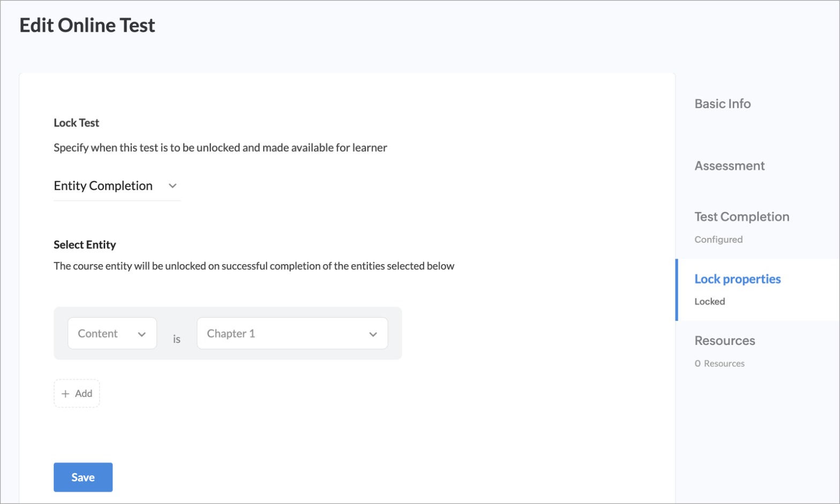Viewport: 840px width, 504px height.
Task: Select the Lock properties section
Action: (737, 279)
